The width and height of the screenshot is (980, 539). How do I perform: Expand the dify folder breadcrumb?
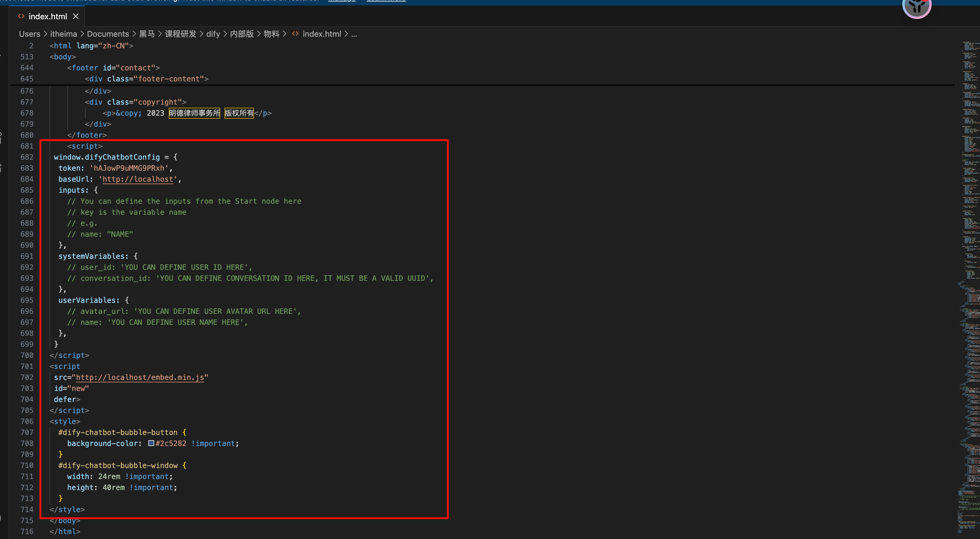(213, 34)
